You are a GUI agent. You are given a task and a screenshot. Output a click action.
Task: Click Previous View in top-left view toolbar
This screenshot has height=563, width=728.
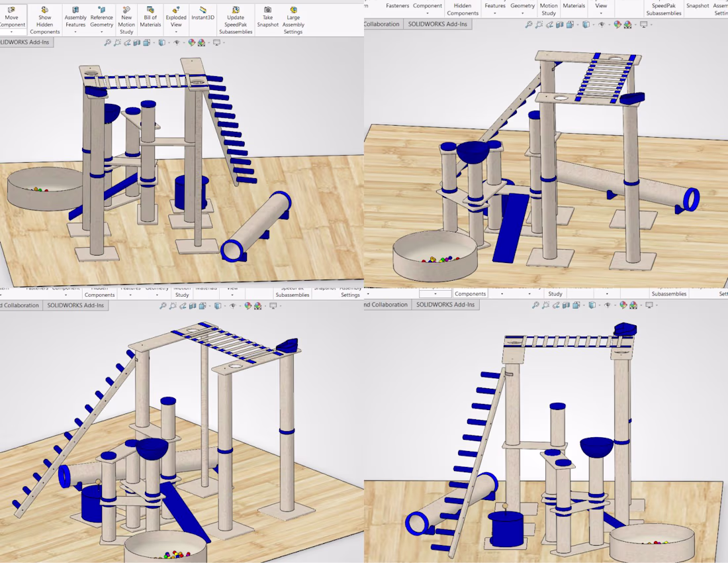(x=127, y=43)
